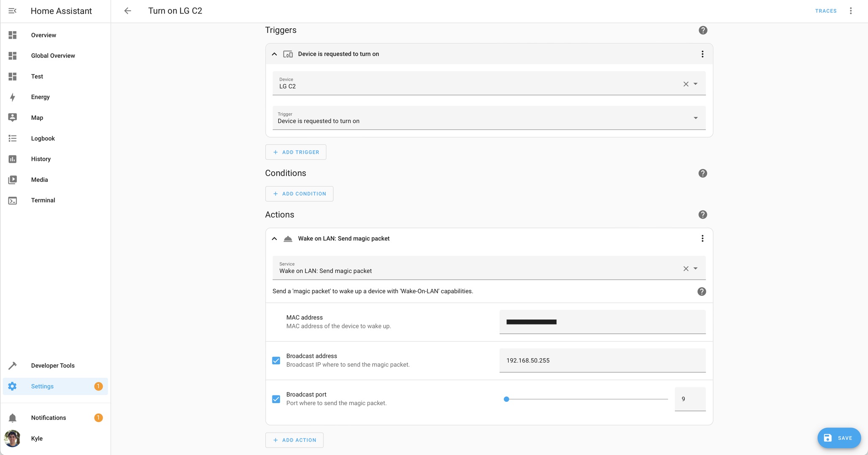Open the Service dropdown arrow
The height and width of the screenshot is (455, 868).
coord(695,268)
